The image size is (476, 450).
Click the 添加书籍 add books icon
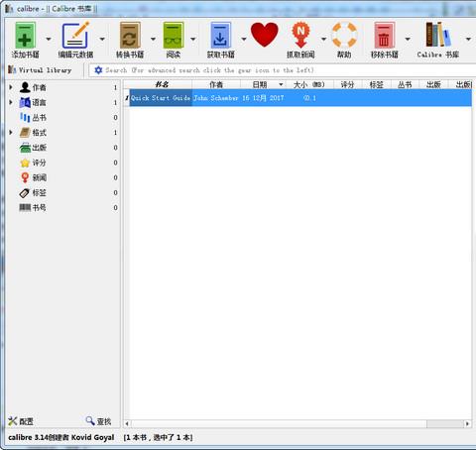[x=25, y=36]
